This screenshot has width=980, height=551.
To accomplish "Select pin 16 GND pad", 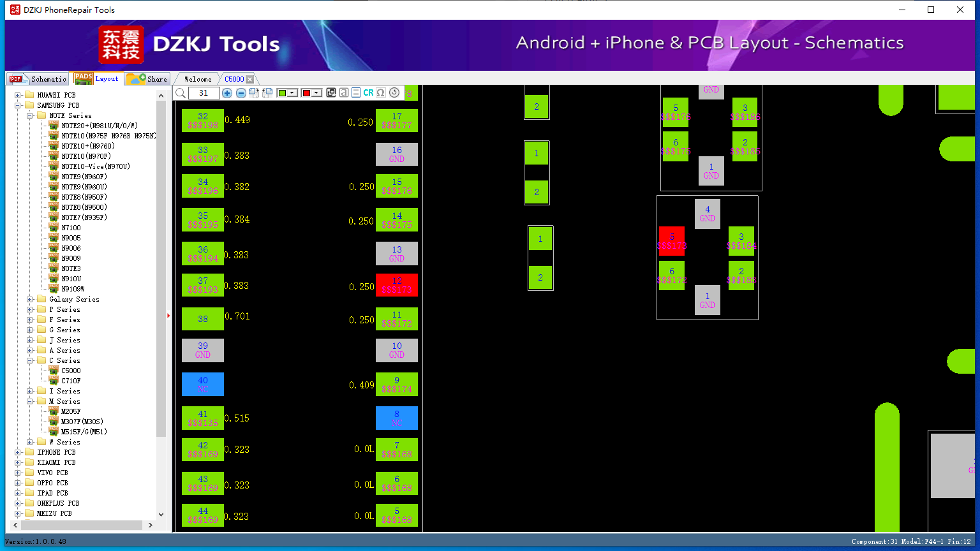I will tap(397, 154).
